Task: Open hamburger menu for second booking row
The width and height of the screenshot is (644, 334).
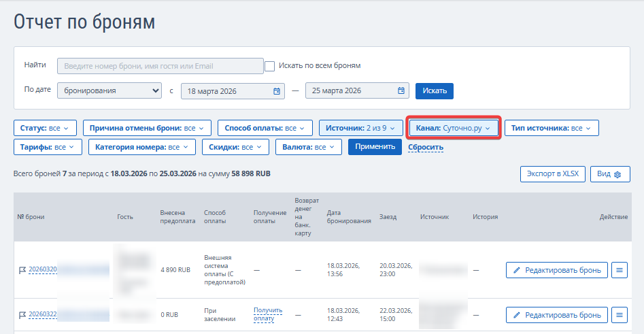Action: 619,315
